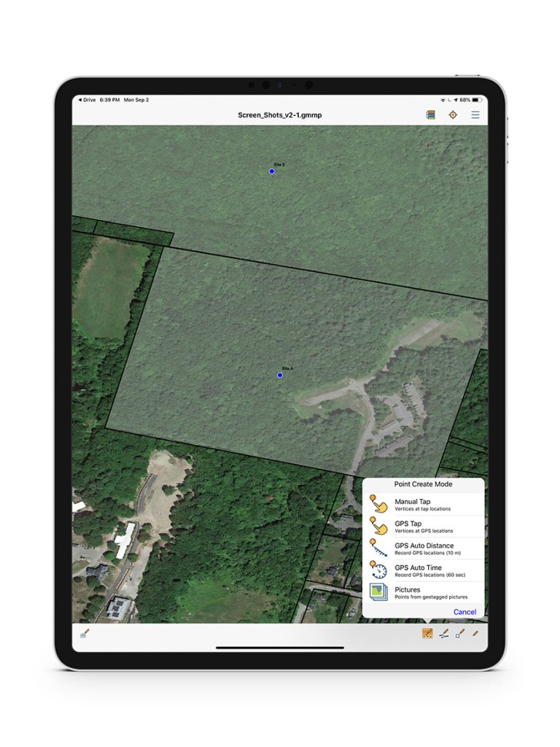Screen dimensions: 560x747
Task: Select the point create tool icon
Action: 428,634
